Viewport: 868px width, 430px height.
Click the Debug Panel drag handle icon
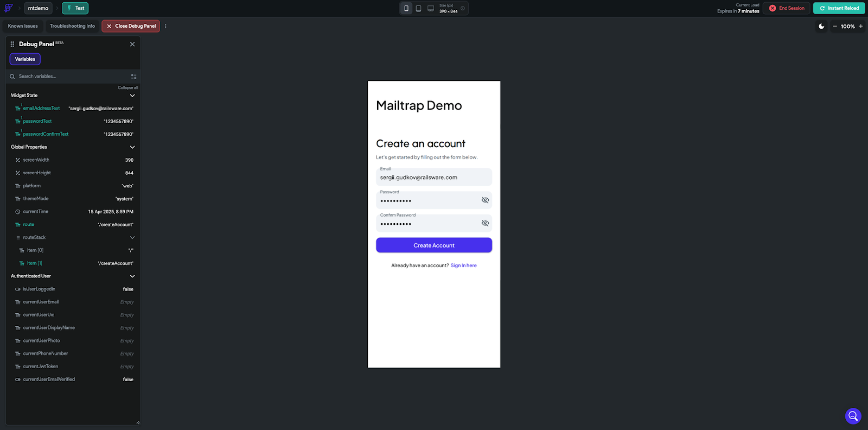point(12,44)
